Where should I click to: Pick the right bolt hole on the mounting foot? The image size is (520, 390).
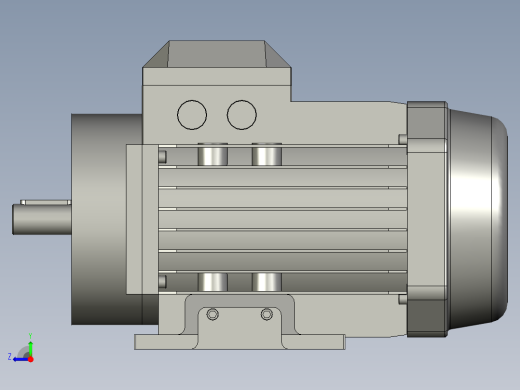click(267, 314)
